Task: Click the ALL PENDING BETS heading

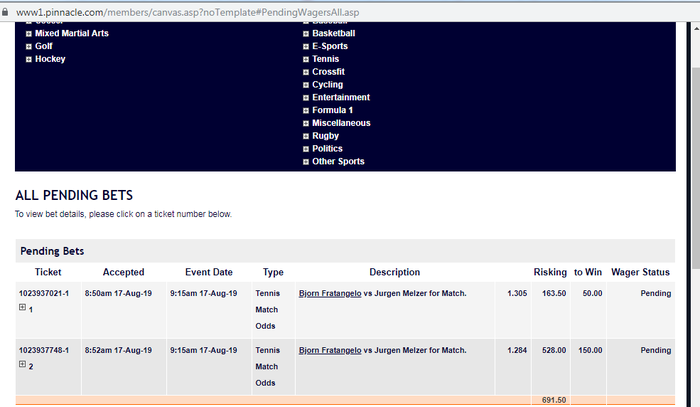Action: (x=74, y=195)
